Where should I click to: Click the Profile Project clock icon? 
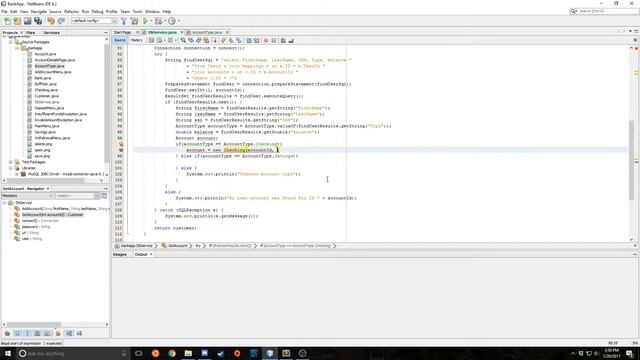pos(172,21)
